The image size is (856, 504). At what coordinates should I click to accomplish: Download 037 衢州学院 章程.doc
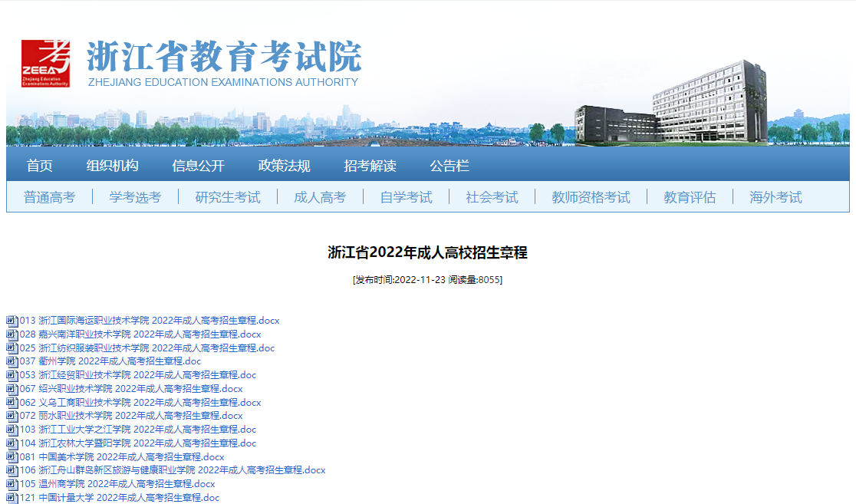[x=110, y=361]
